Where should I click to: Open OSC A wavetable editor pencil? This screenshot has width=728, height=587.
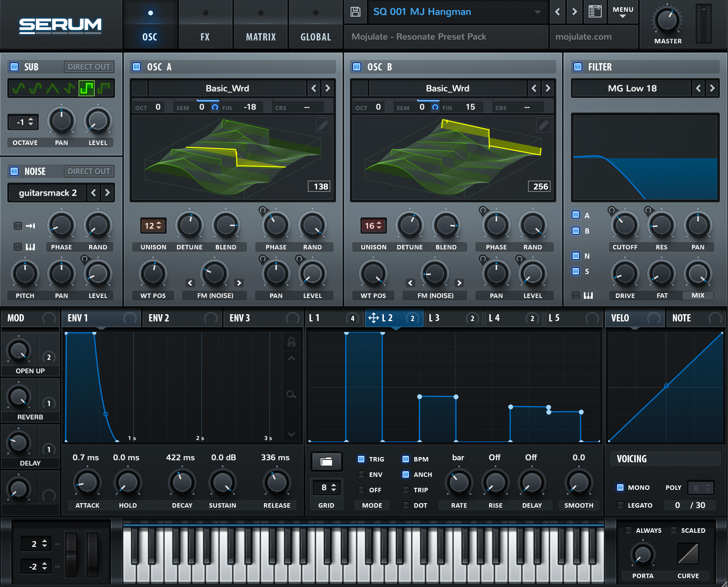323,125
